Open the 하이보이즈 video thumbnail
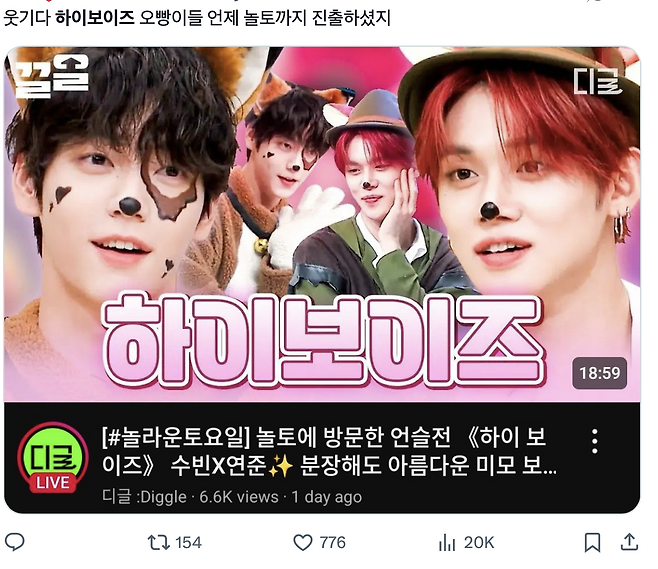This screenshot has width=658, height=569. tap(322, 224)
